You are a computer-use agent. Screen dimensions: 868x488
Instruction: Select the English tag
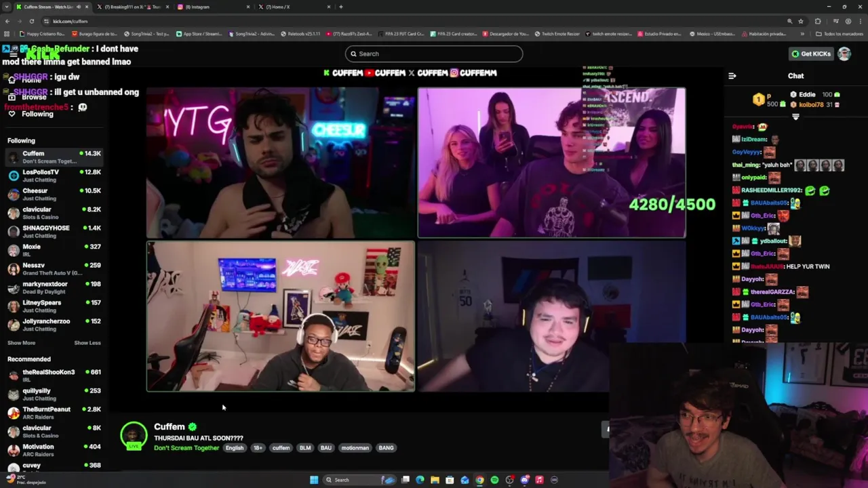[x=235, y=448]
